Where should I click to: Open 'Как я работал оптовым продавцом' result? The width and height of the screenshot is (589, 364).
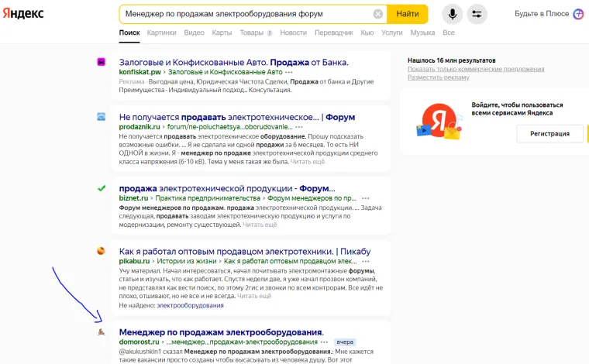point(244,251)
